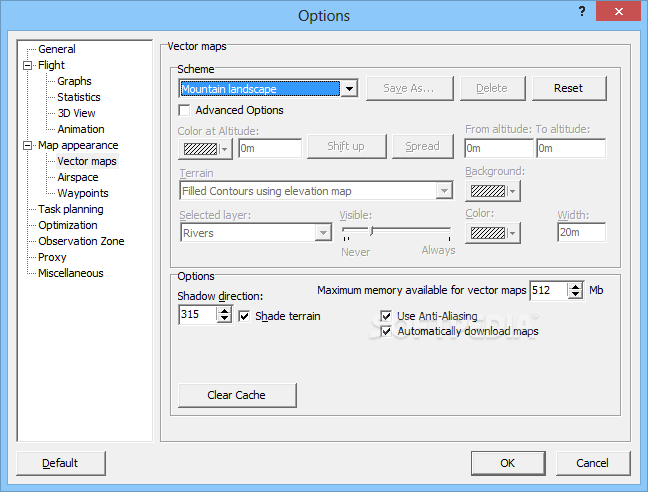Open the Selected layer Rivers dropdown
Viewport: 648px width, 492px height.
coord(323,233)
